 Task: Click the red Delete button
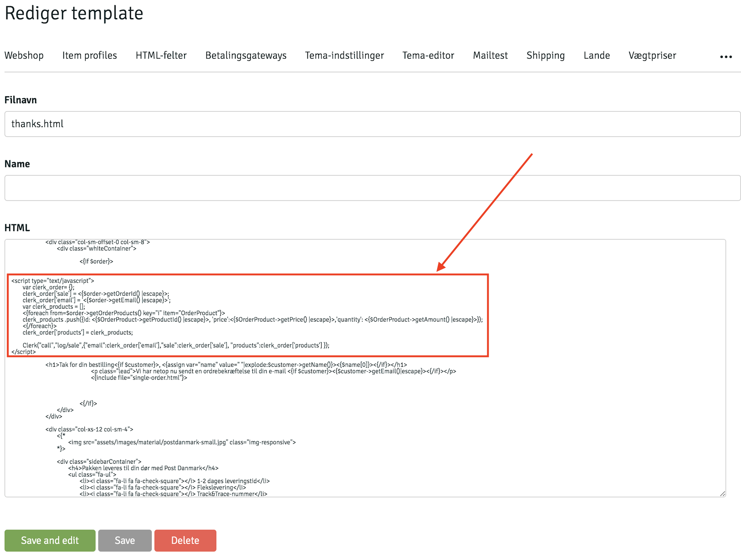(x=185, y=540)
